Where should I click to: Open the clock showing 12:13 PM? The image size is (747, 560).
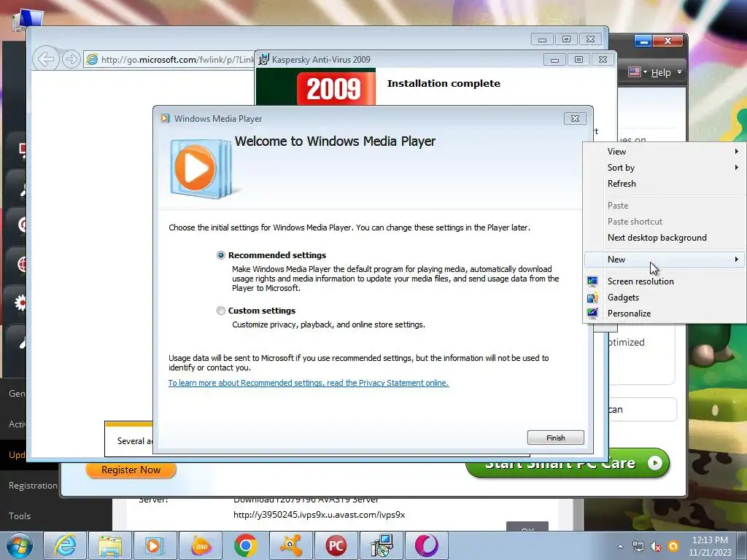(x=710, y=546)
